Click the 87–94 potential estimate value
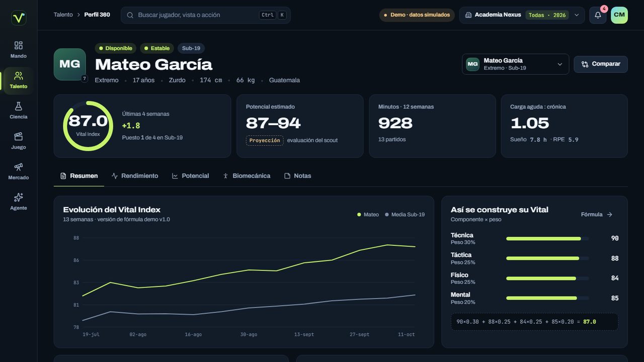644x362 pixels. [x=273, y=123]
